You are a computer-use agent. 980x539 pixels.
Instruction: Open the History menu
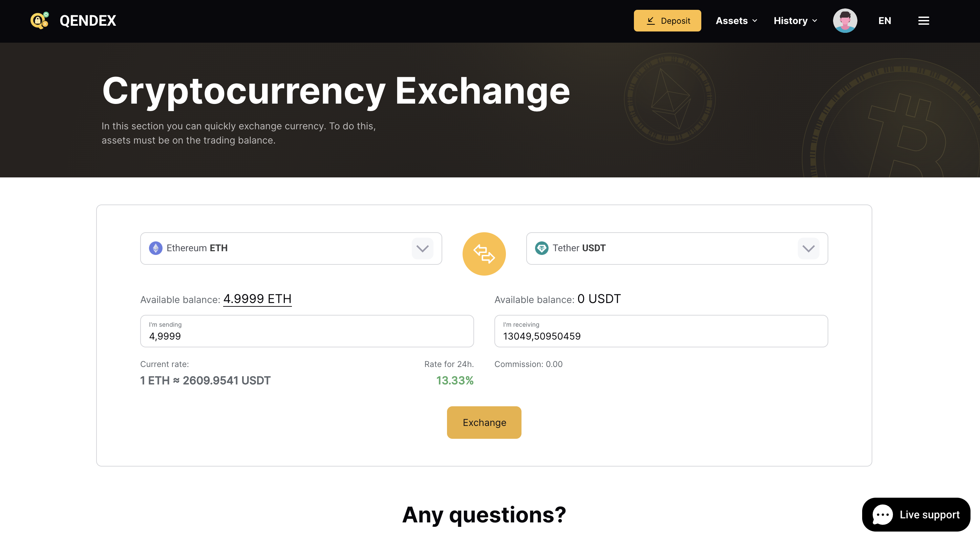(795, 21)
